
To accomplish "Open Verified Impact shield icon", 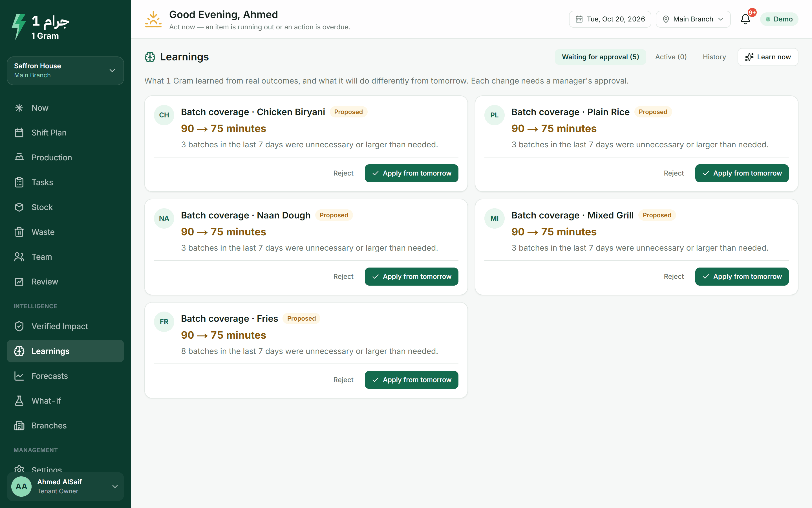I will tap(19, 326).
